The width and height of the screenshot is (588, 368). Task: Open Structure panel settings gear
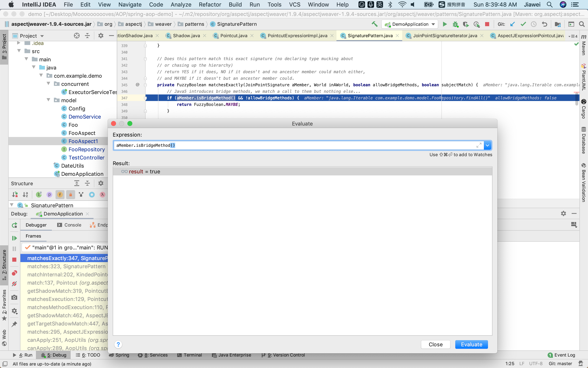(101, 183)
